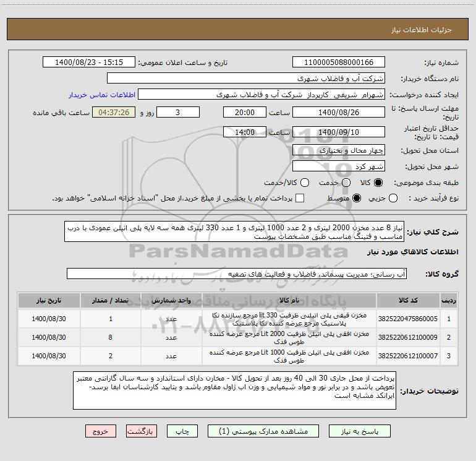
Task: Click the شماره نیاز field 1100005088000166
Action: tap(339, 62)
